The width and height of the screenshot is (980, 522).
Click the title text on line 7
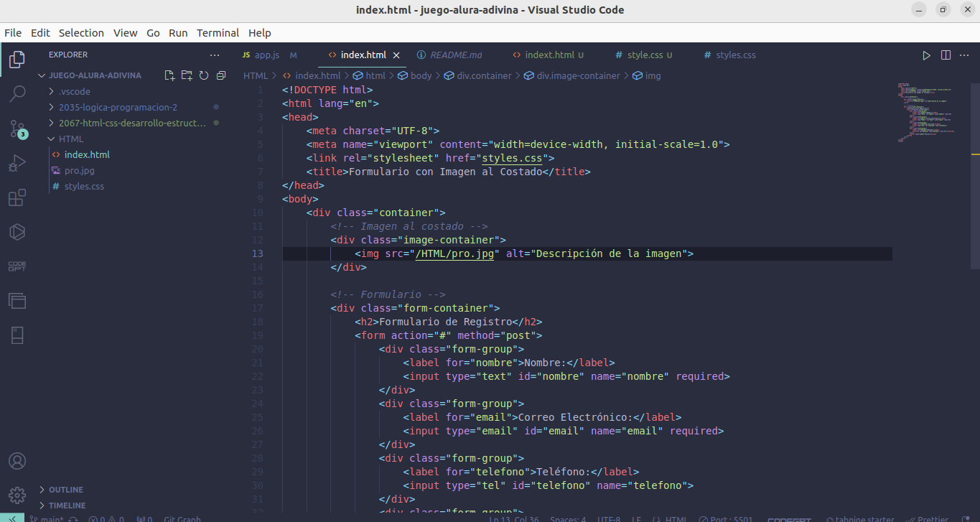point(445,172)
